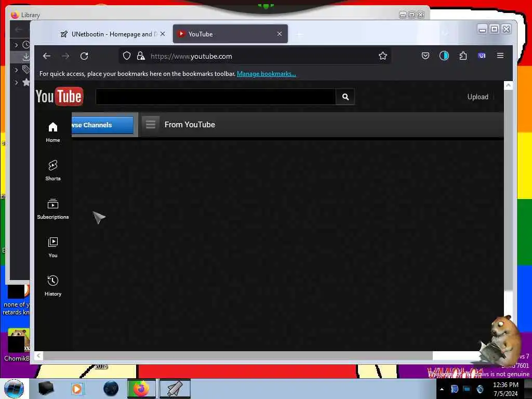Image resolution: width=532 pixels, height=399 pixels.
Task: Open Firefox application hamburger menu
Action: (500, 56)
